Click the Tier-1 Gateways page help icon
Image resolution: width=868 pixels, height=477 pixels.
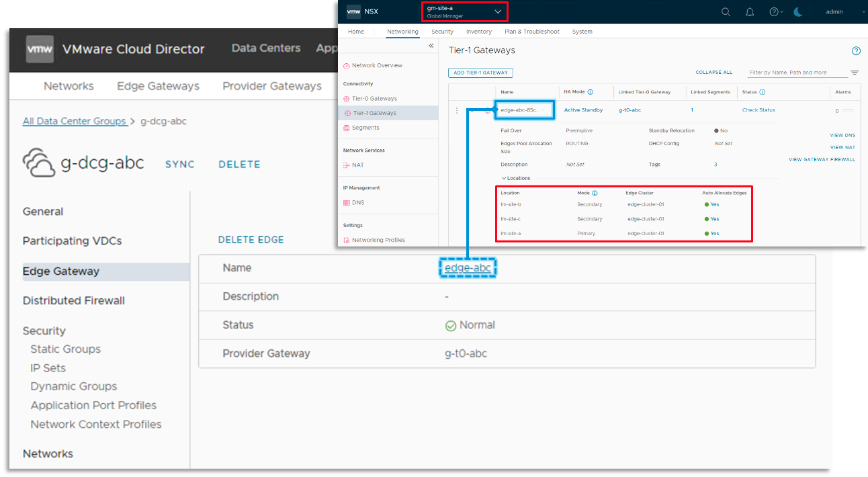(856, 51)
